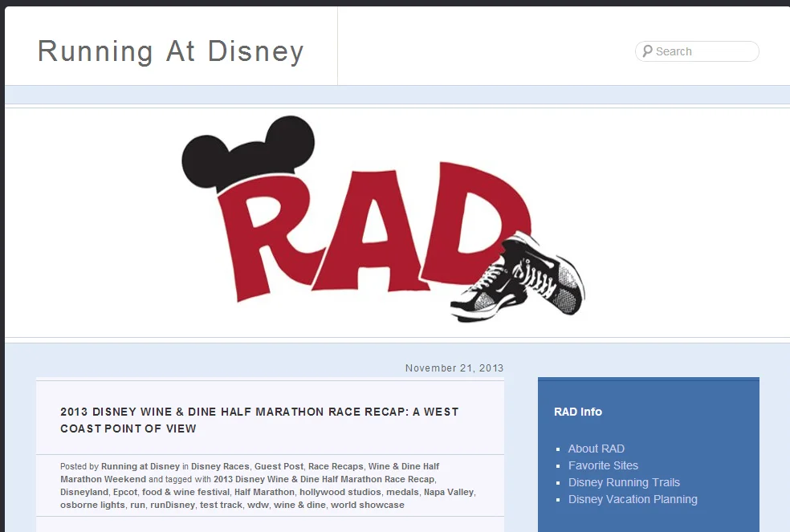Open the wine & dine tag

pyautogui.click(x=299, y=505)
